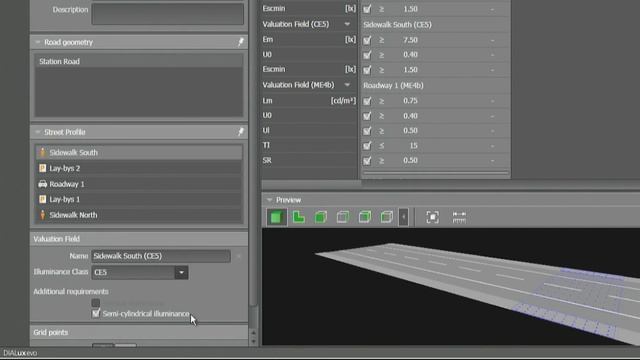Click the Description text field
This screenshot has height=360, width=640.
coord(168,13)
